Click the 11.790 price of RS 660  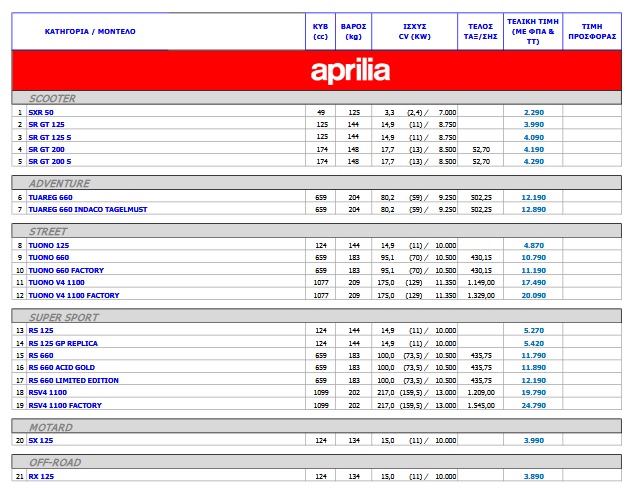click(x=534, y=355)
